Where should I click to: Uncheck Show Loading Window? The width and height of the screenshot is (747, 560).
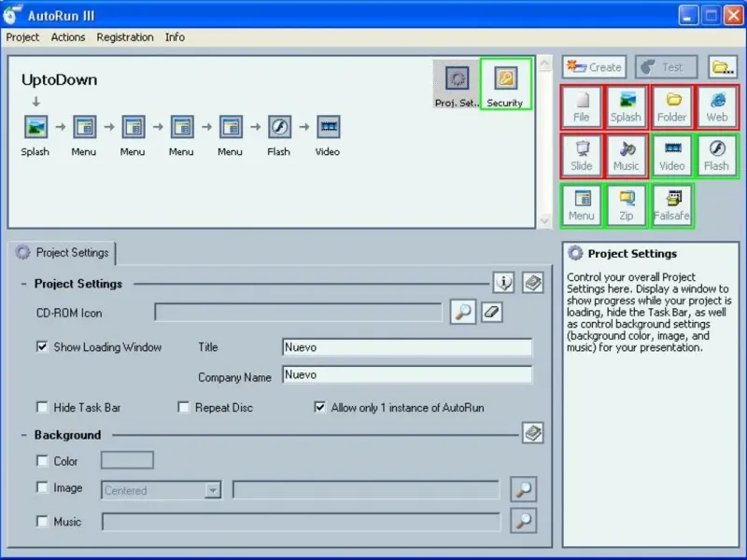42,346
